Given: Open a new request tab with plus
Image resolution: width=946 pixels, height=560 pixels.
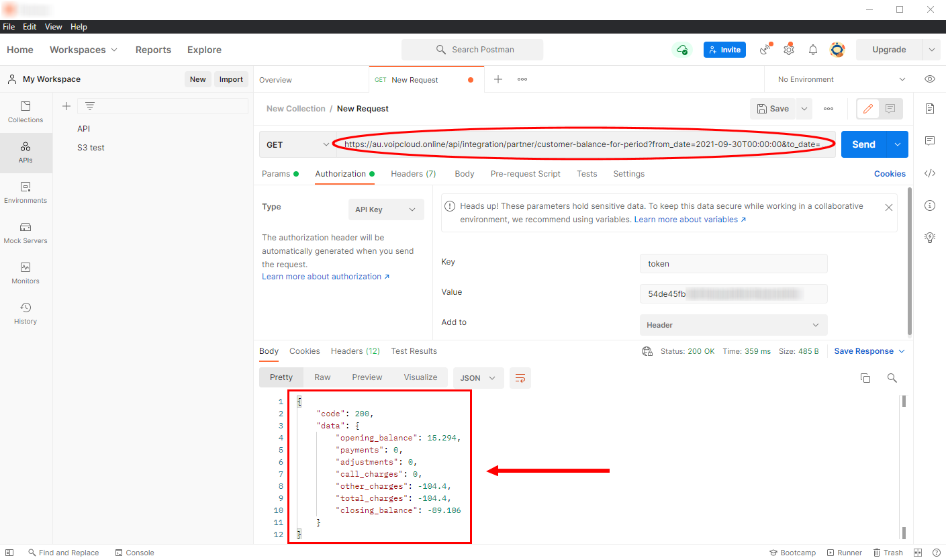Looking at the screenshot, I should click(498, 79).
